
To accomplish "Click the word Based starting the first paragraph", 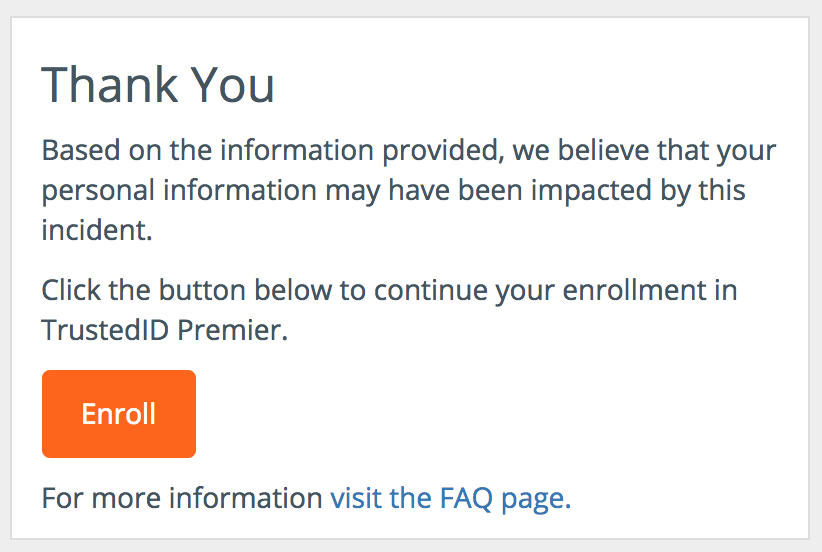I will click(x=76, y=153).
